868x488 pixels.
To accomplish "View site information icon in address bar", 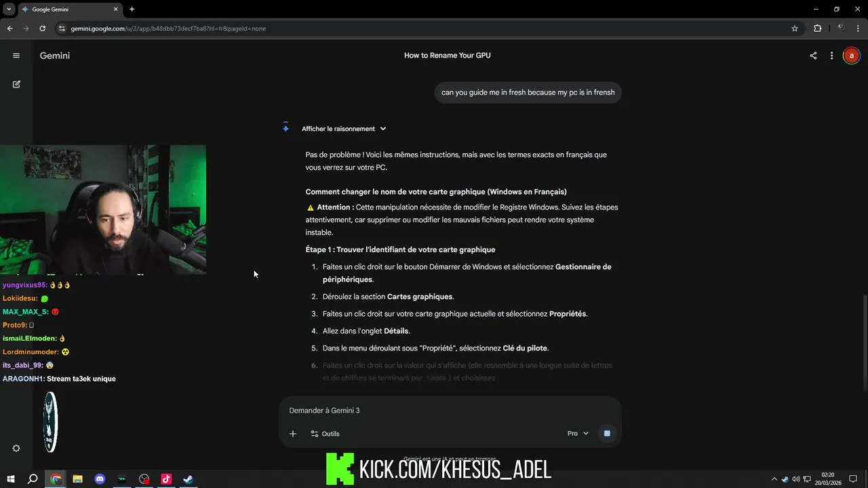I will tap(62, 28).
